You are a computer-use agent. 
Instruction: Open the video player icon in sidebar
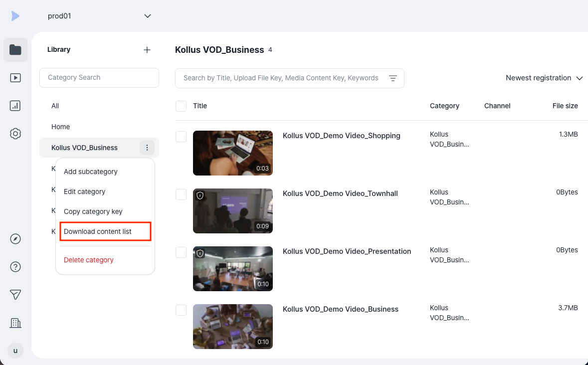(x=15, y=78)
